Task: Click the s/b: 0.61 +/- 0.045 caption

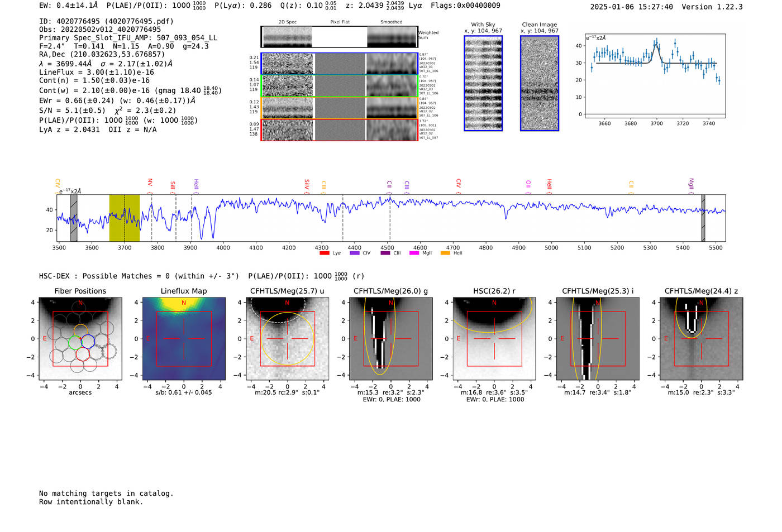Action: click(x=184, y=392)
